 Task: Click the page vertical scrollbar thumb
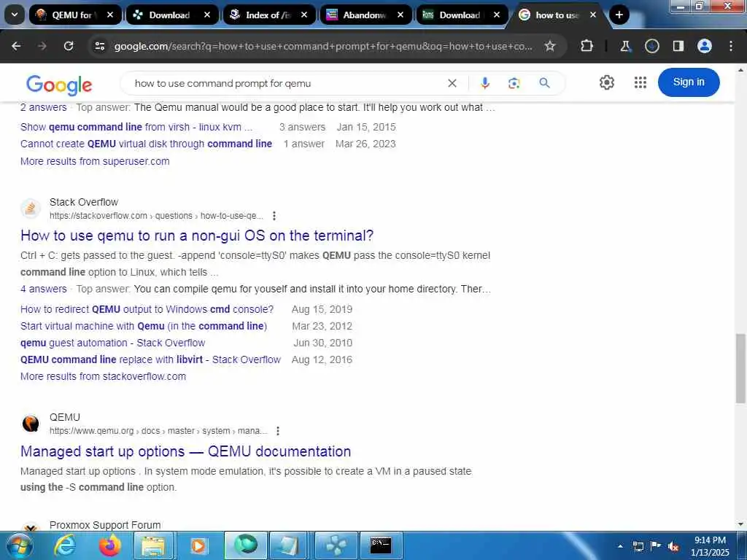point(740,367)
